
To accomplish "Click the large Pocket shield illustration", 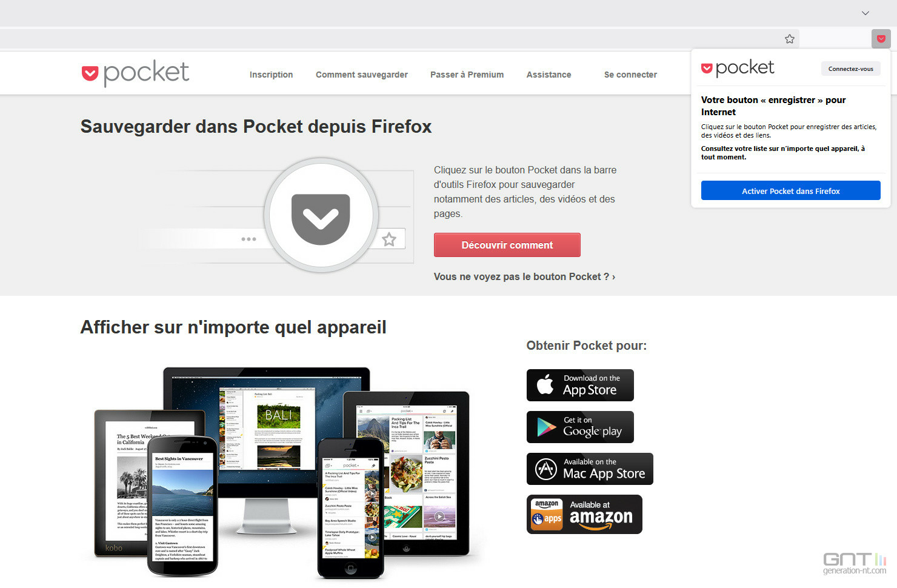I will pyautogui.click(x=321, y=215).
